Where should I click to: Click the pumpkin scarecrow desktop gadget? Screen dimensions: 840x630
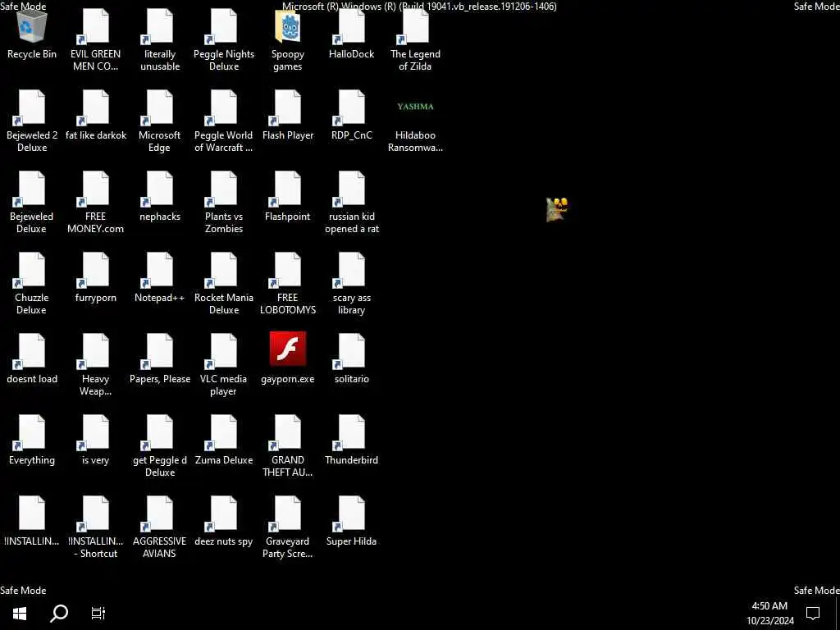click(557, 209)
